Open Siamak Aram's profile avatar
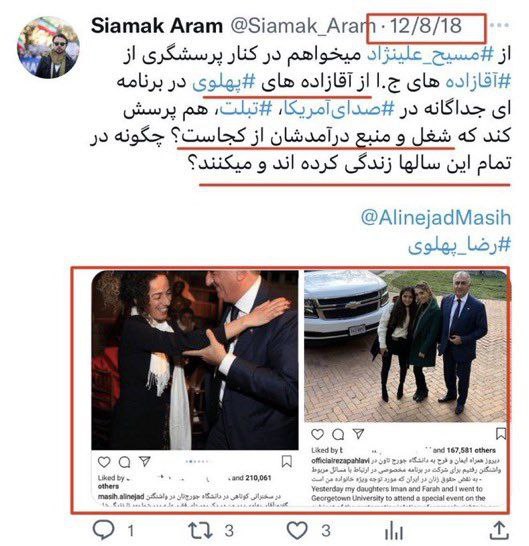Image resolution: width=529 pixels, height=546 pixels. click(x=48, y=47)
